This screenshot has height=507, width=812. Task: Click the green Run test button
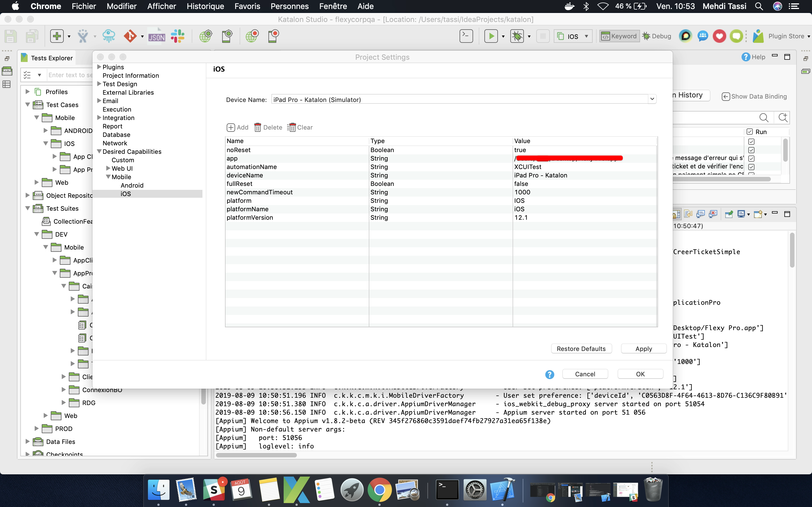pyautogui.click(x=491, y=36)
